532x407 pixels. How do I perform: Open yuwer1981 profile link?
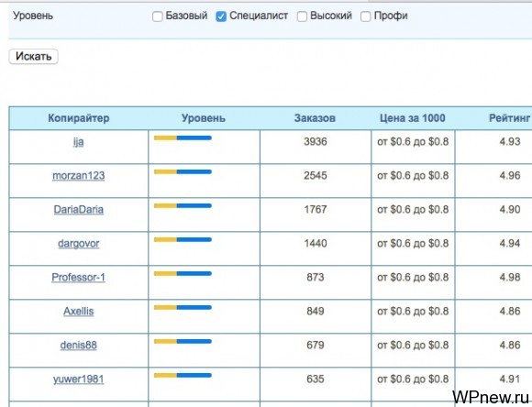click(x=78, y=379)
